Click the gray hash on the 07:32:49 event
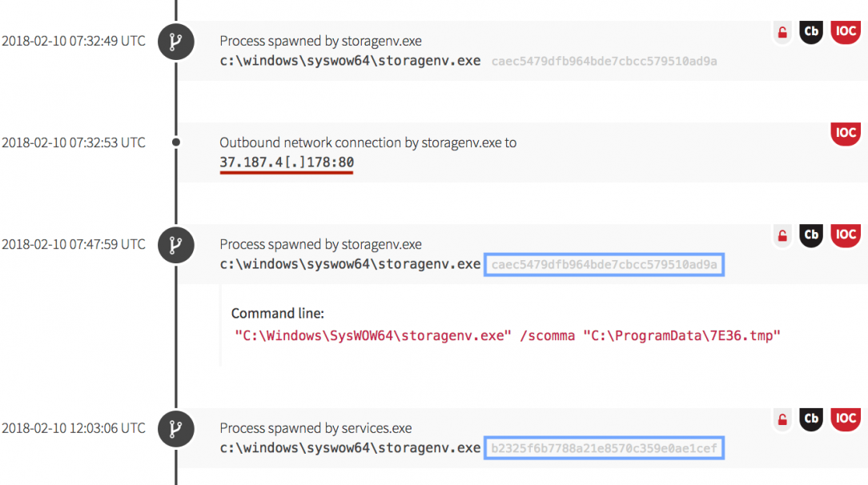The width and height of the screenshot is (868, 485). click(x=604, y=61)
